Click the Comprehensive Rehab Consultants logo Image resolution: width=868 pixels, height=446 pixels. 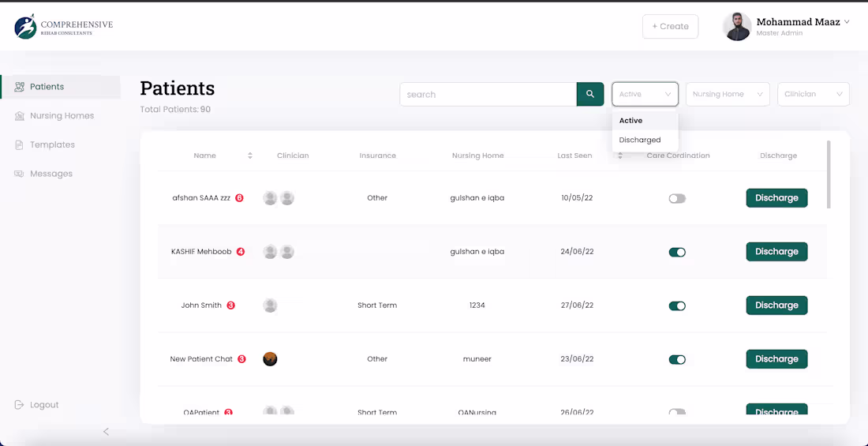click(x=63, y=27)
